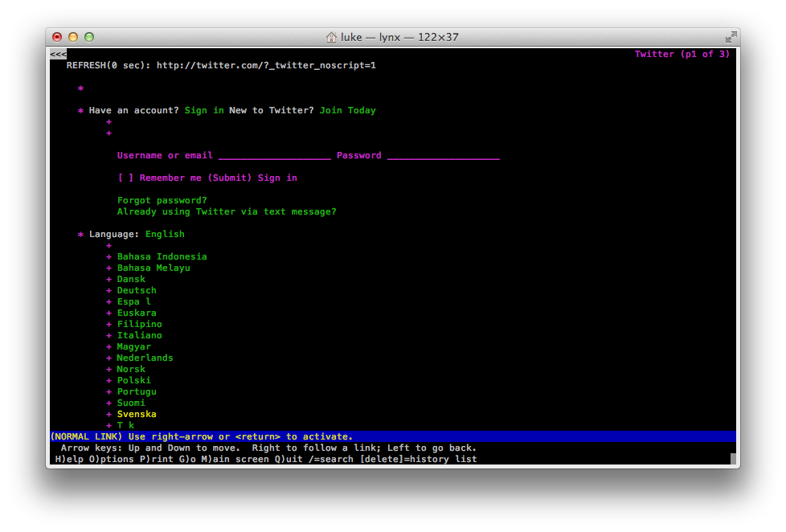Screen dimensions: 786x532
Task: Click the yellow minimize window button
Action: click(73, 37)
